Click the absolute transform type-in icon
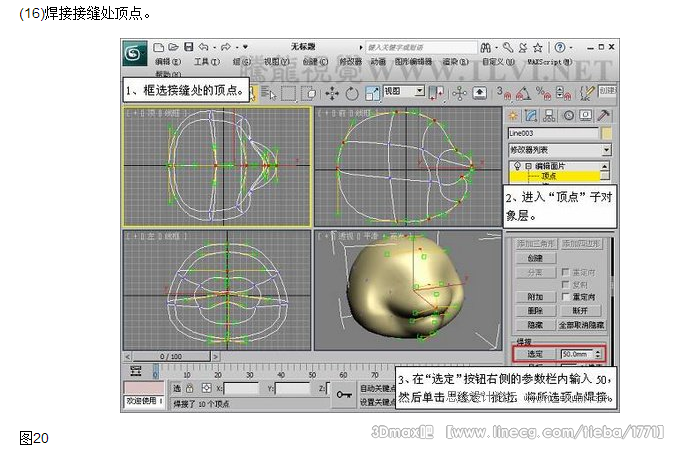The height and width of the screenshot is (449, 693). tap(206, 388)
